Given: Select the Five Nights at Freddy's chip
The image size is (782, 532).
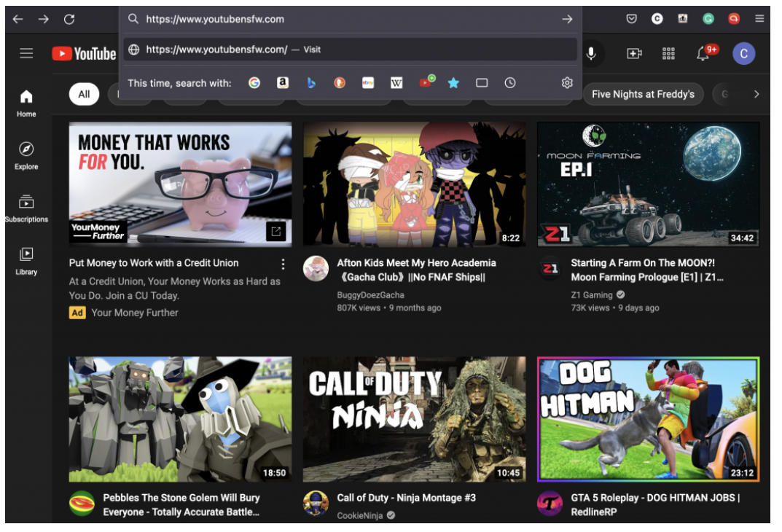Looking at the screenshot, I should click(x=644, y=94).
